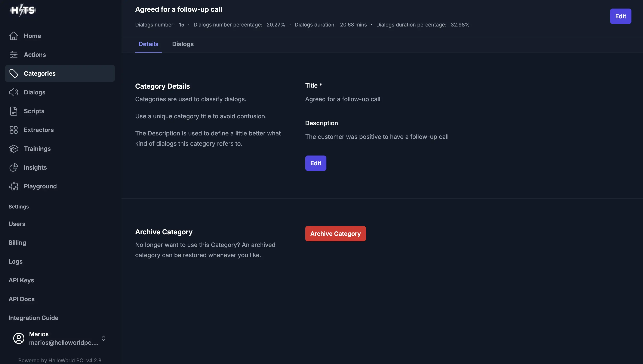Viewport: 643px width, 364px height.
Task: Click the HITS logo in sidebar
Action: point(23,10)
